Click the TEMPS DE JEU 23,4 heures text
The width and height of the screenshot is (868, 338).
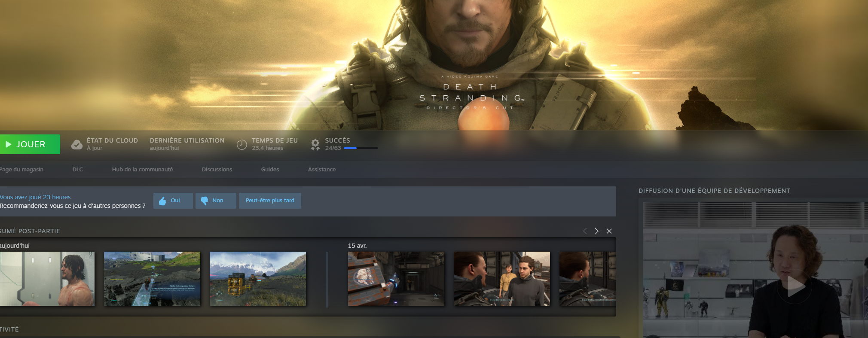coord(275,144)
